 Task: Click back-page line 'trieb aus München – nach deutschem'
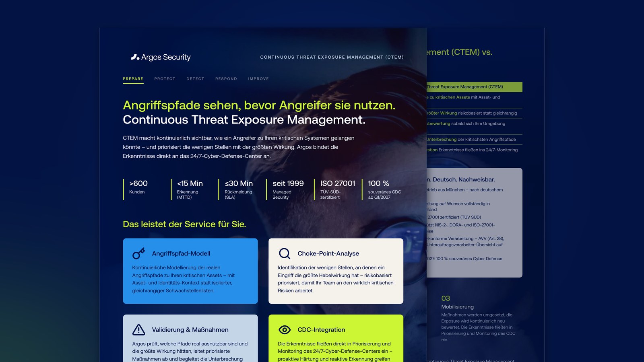465,190
